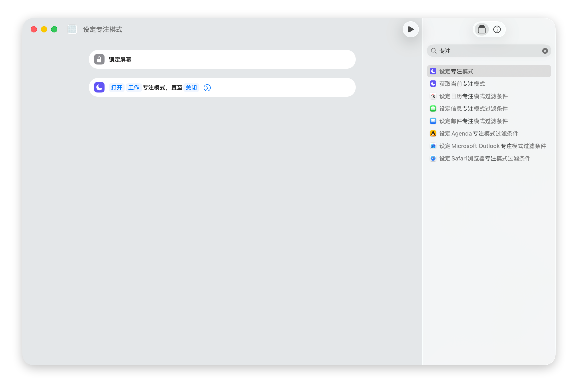Image resolution: width=578 pixels, height=392 pixels.
Task: Open the 工作 focus mode dropdown
Action: coord(134,88)
